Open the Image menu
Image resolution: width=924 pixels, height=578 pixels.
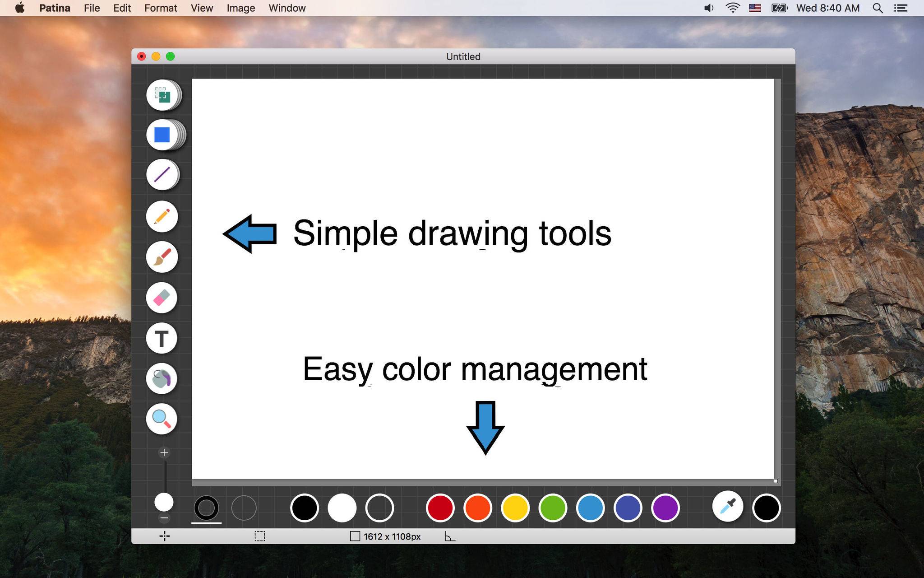240,8
